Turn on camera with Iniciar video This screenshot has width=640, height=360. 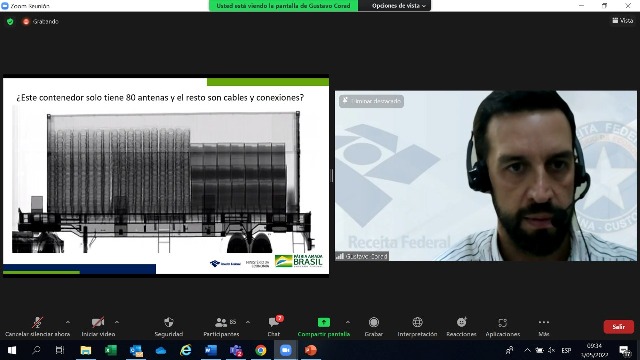[x=98, y=327]
